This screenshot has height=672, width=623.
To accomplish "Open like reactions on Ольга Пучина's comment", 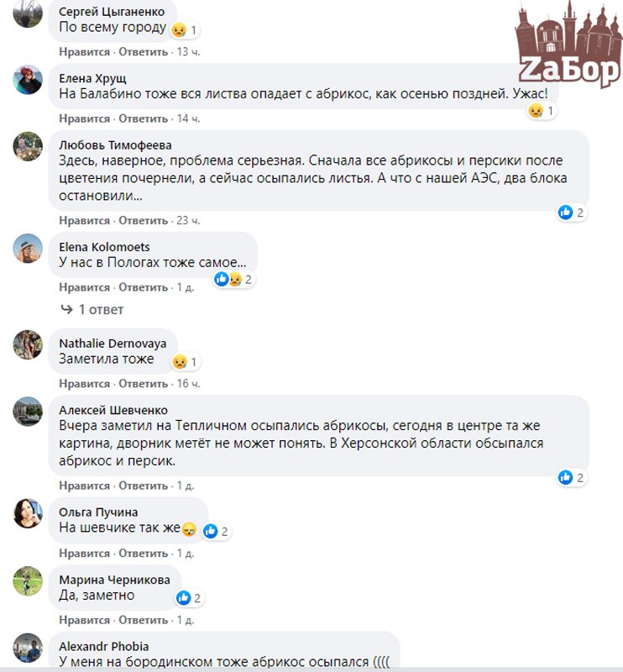I will [216, 532].
